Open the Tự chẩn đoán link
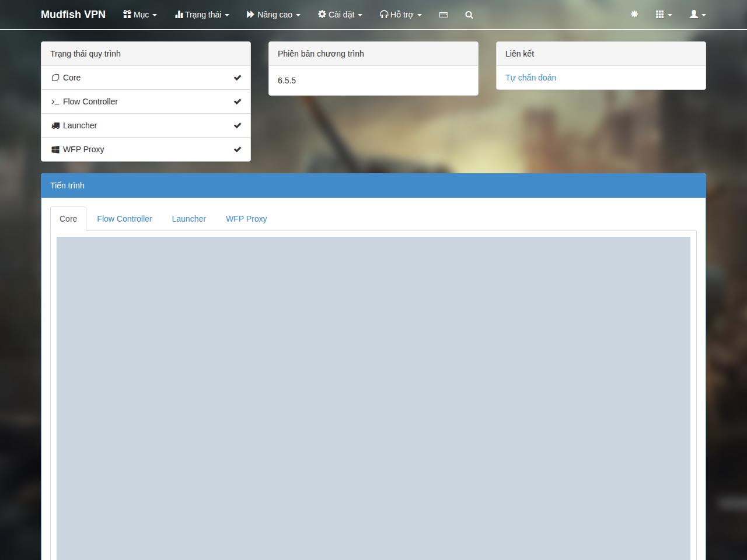 [531, 78]
